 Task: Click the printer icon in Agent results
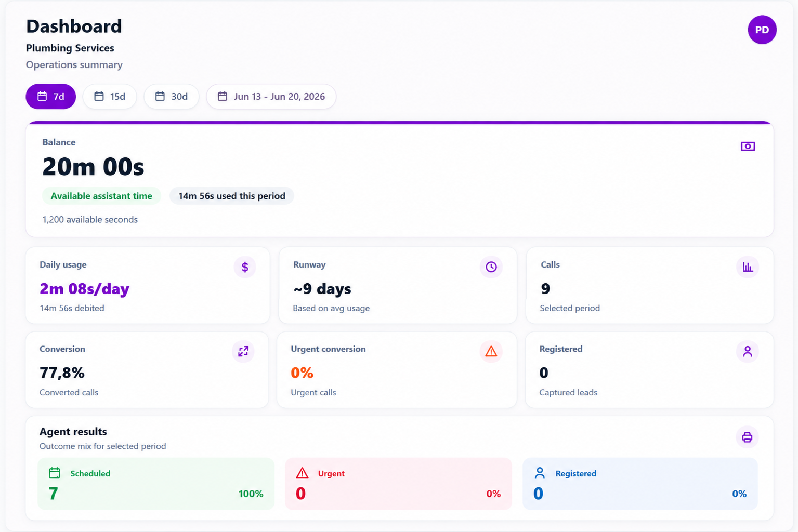[747, 437]
